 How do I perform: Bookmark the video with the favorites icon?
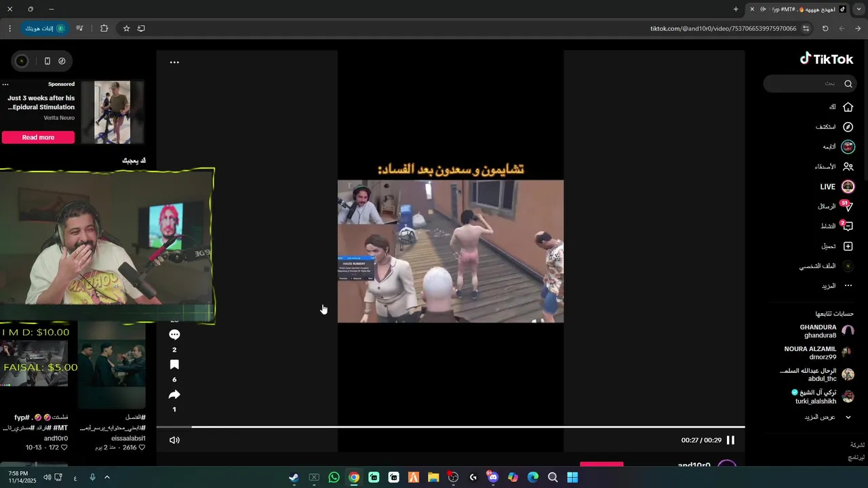[x=174, y=365]
